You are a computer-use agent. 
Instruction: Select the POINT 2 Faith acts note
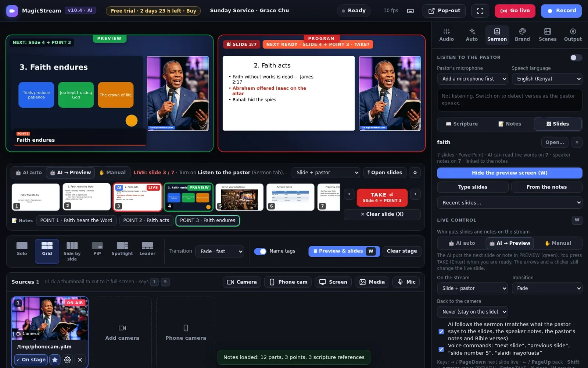tap(146, 220)
